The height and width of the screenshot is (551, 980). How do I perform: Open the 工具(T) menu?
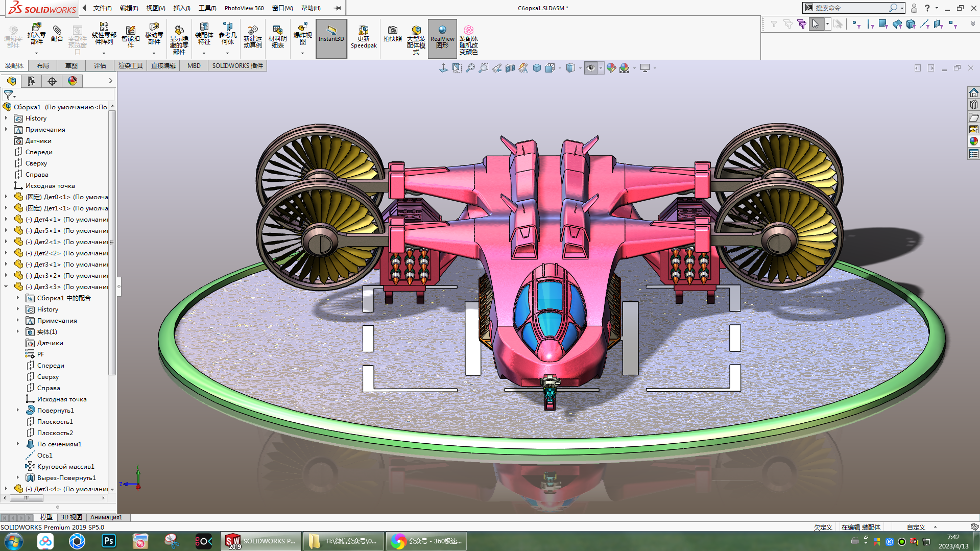point(207,8)
